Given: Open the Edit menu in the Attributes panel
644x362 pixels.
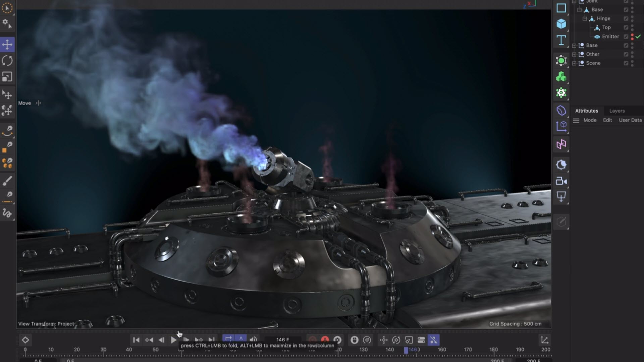Looking at the screenshot, I should pyautogui.click(x=607, y=120).
